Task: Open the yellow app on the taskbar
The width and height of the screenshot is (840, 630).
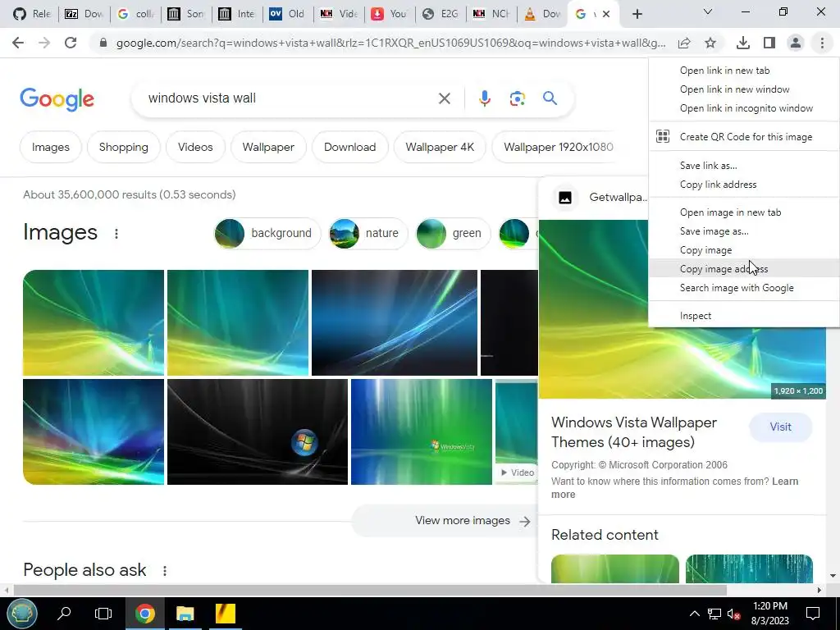Action: tap(225, 614)
